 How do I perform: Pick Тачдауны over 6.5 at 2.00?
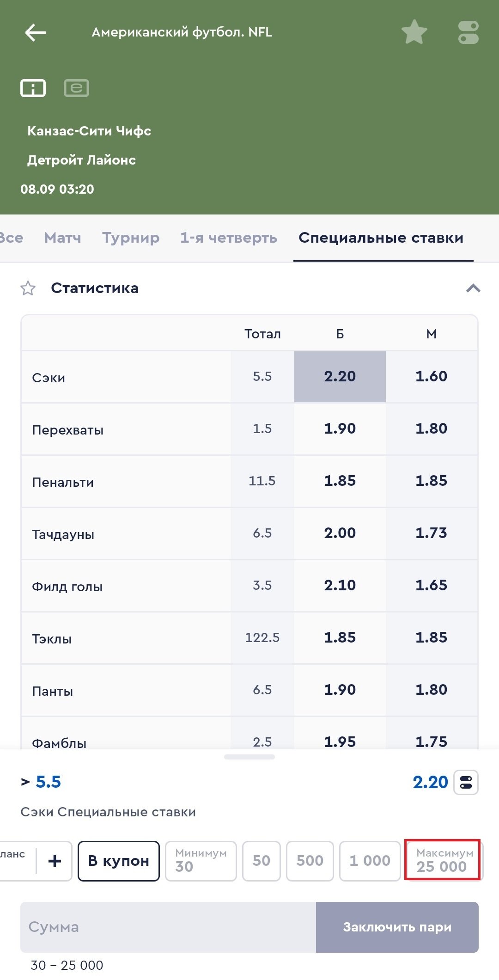tap(340, 533)
